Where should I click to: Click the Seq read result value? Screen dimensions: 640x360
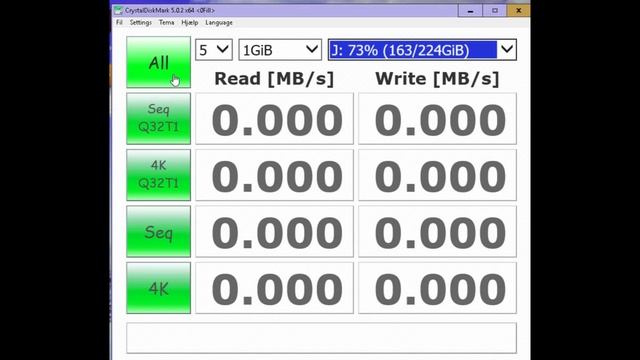[274, 231]
